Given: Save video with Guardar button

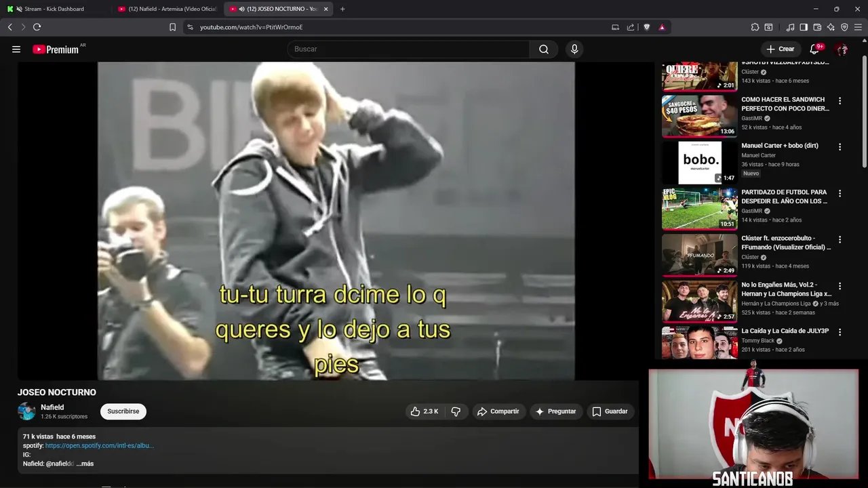Looking at the screenshot, I should point(610,411).
